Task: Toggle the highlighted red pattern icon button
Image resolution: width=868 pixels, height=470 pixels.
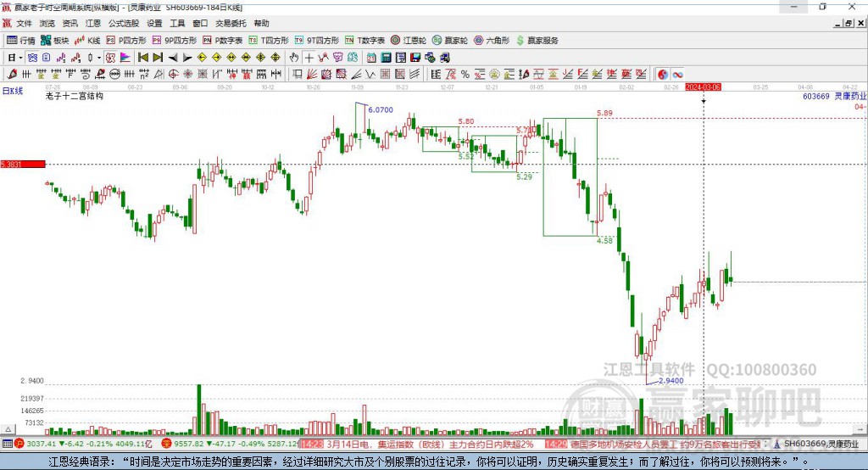Action: 110,57
